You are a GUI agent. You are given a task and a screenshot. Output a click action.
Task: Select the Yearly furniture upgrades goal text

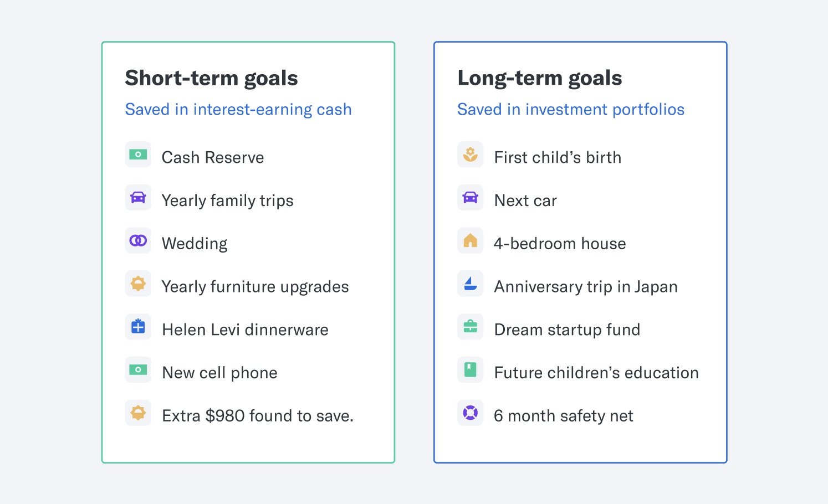click(x=255, y=287)
